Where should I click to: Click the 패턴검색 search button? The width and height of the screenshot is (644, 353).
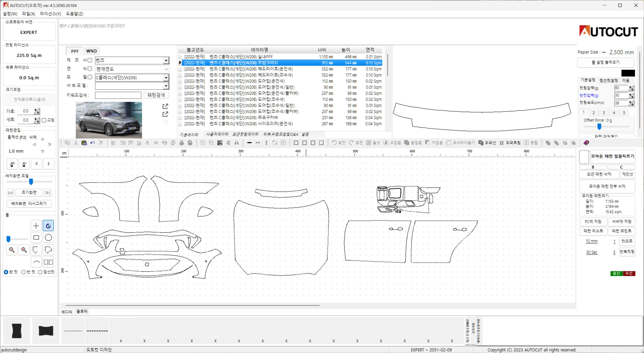(x=156, y=95)
